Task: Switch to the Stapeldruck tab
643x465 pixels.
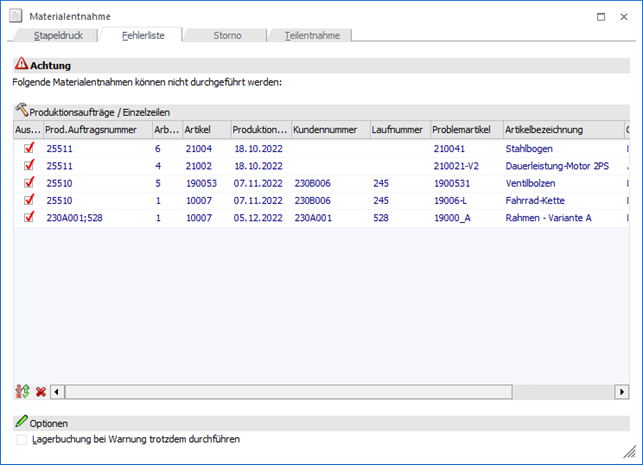Action: pos(58,35)
